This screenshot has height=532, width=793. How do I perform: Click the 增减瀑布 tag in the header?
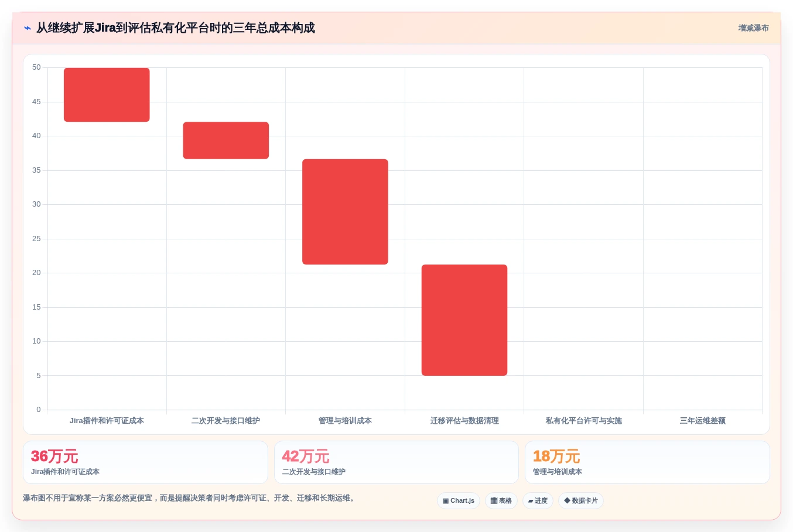click(753, 28)
